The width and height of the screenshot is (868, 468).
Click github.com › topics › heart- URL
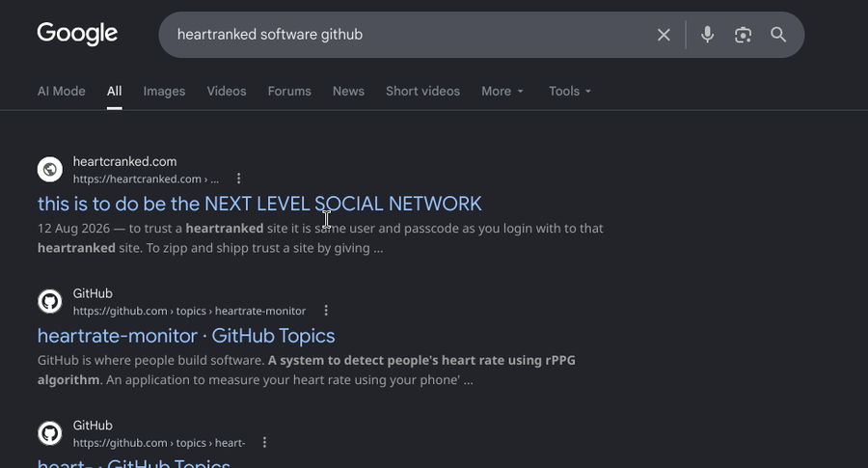point(159,443)
